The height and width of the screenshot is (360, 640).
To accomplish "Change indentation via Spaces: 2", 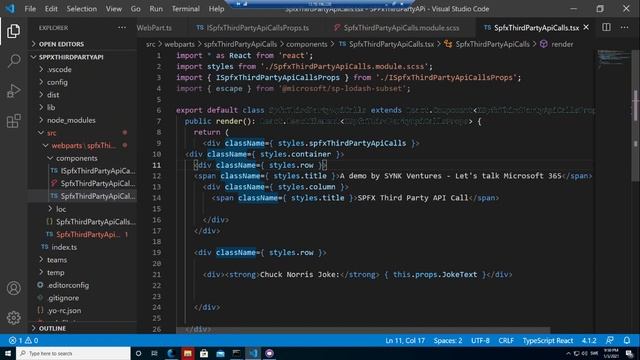I will coord(448,340).
